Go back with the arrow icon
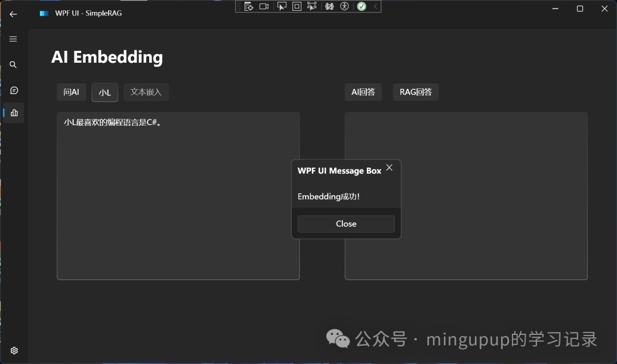Screen dimensions: 617x364 [x=13, y=14]
